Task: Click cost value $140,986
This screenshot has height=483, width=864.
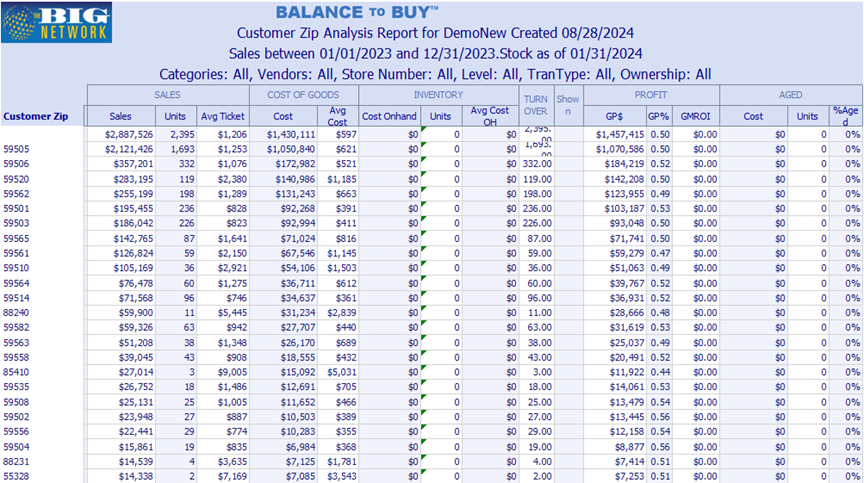Action: pos(295,179)
